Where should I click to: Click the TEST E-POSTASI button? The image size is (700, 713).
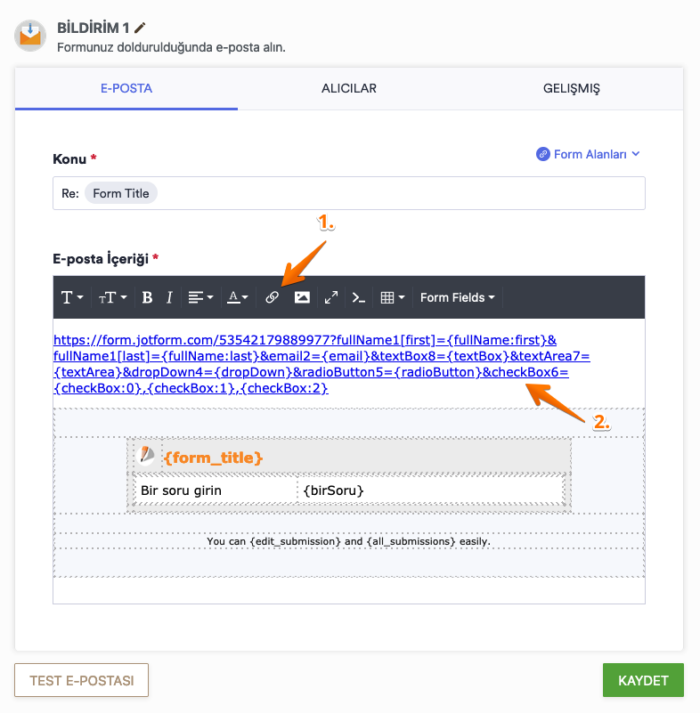coord(81,680)
